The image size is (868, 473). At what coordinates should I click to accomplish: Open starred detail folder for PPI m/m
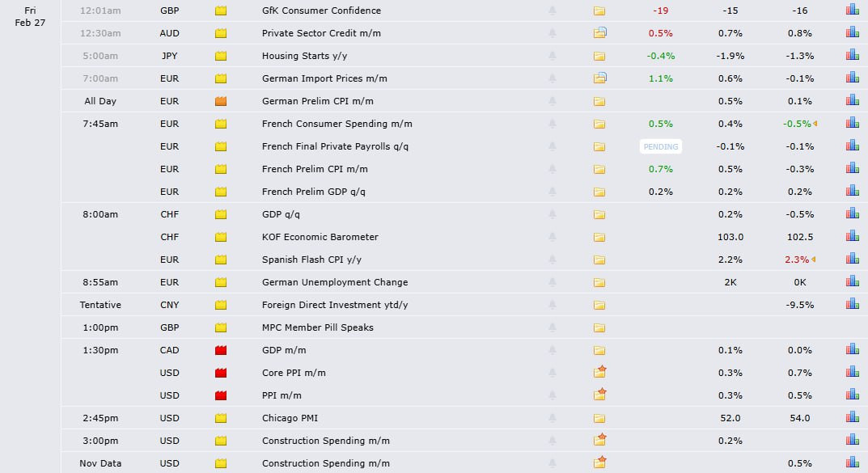599,395
